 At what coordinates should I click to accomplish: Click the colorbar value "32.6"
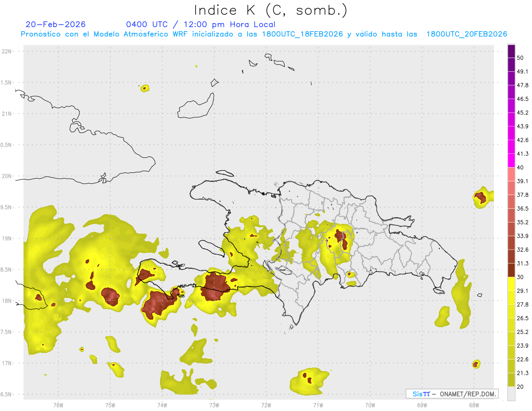click(x=523, y=250)
